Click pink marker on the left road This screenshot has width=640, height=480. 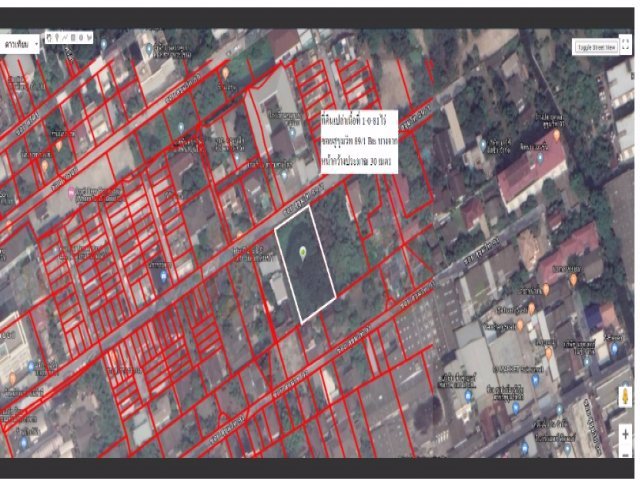71,190
